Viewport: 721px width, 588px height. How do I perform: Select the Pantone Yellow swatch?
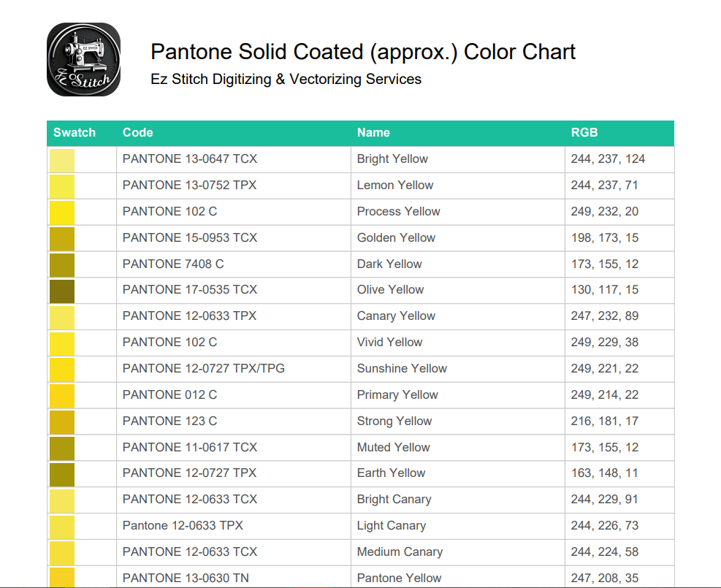(61, 577)
